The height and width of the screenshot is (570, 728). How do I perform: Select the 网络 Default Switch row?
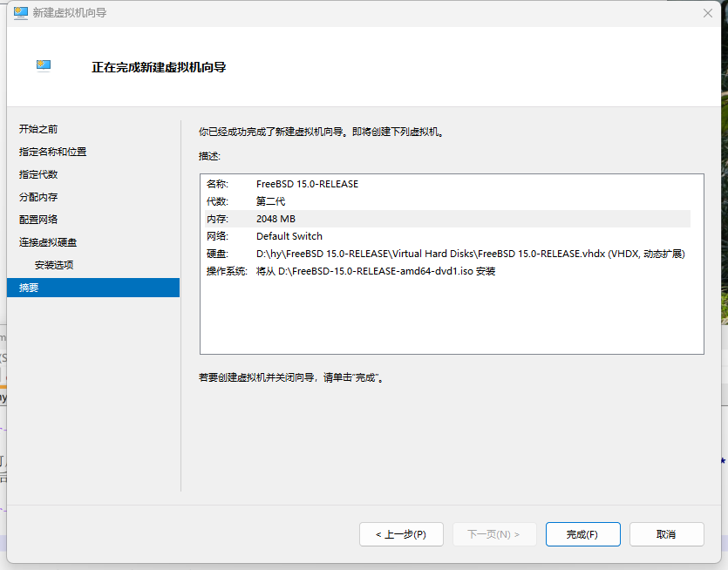pyautogui.click(x=447, y=236)
